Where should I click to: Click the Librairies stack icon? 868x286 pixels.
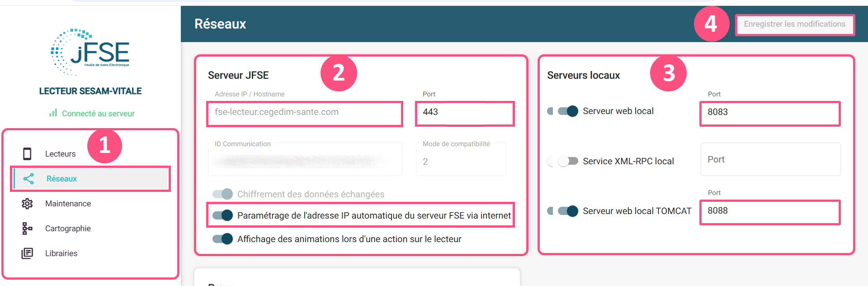pyautogui.click(x=27, y=253)
